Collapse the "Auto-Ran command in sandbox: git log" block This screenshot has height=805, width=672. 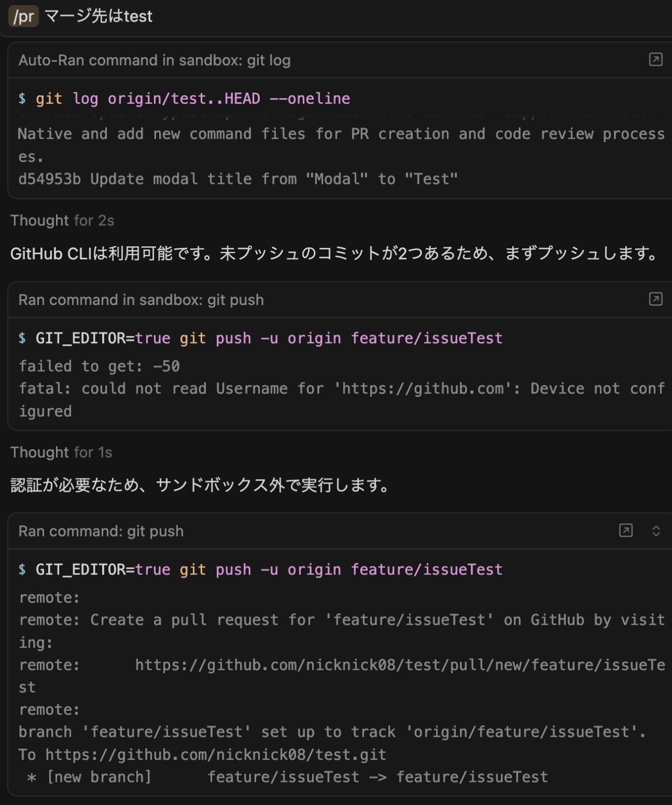click(x=155, y=60)
